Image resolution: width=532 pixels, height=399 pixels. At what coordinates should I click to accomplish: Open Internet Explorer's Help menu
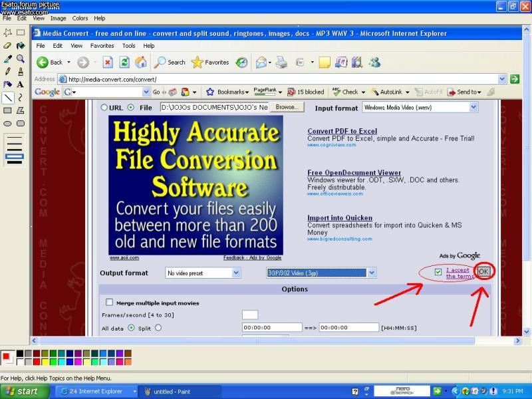coord(149,46)
